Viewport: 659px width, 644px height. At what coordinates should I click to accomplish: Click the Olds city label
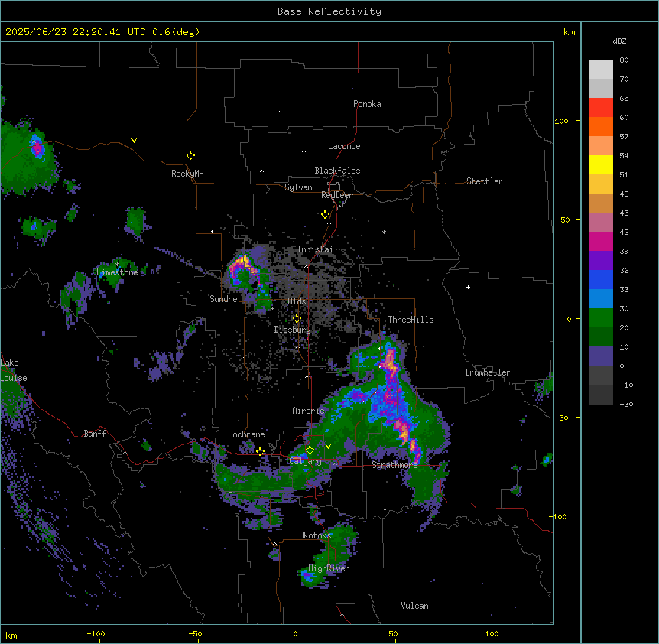(297, 301)
